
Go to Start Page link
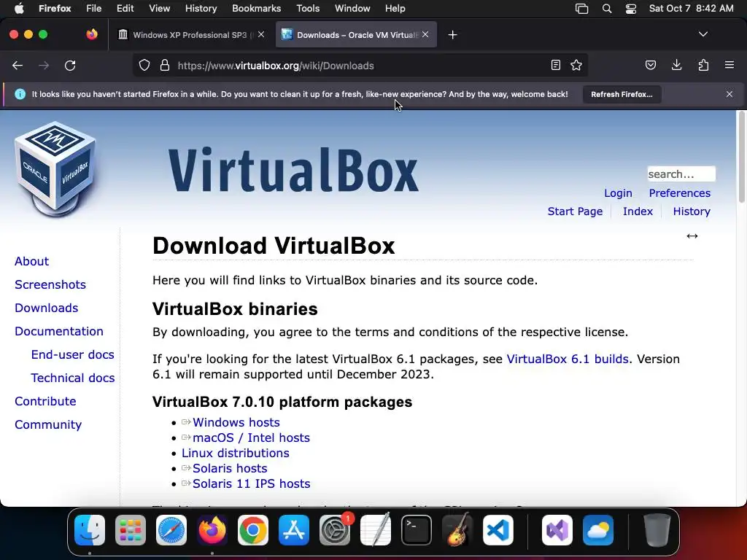pyautogui.click(x=575, y=211)
